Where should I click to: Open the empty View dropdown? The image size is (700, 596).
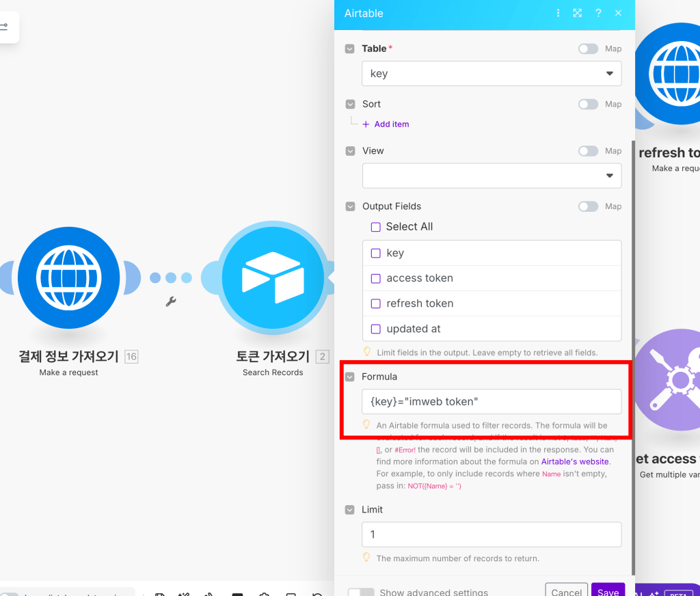pyautogui.click(x=491, y=176)
